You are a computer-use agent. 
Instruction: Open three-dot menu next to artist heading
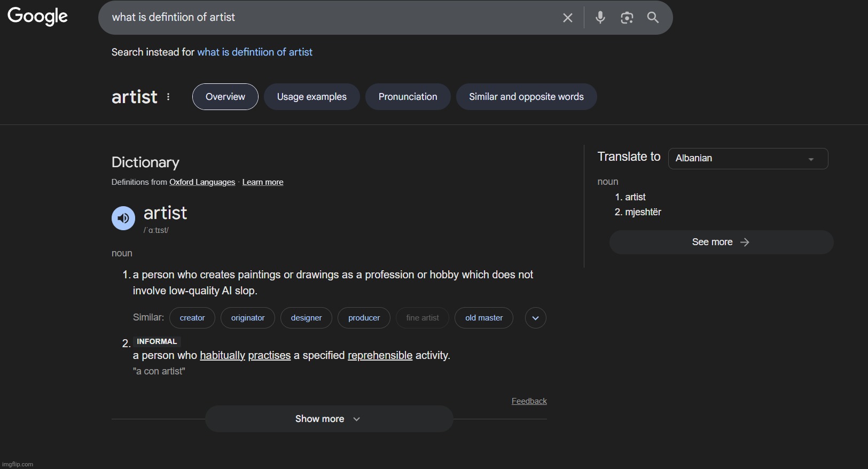pos(168,97)
